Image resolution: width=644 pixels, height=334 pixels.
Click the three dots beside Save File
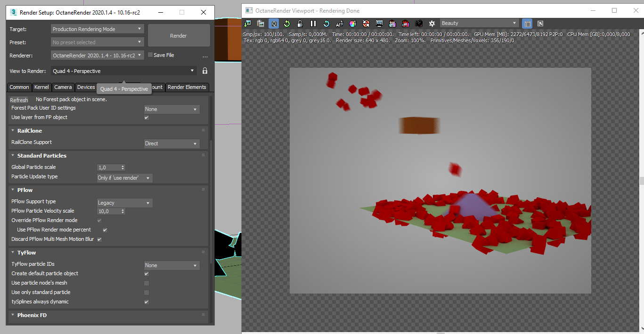pos(205,56)
